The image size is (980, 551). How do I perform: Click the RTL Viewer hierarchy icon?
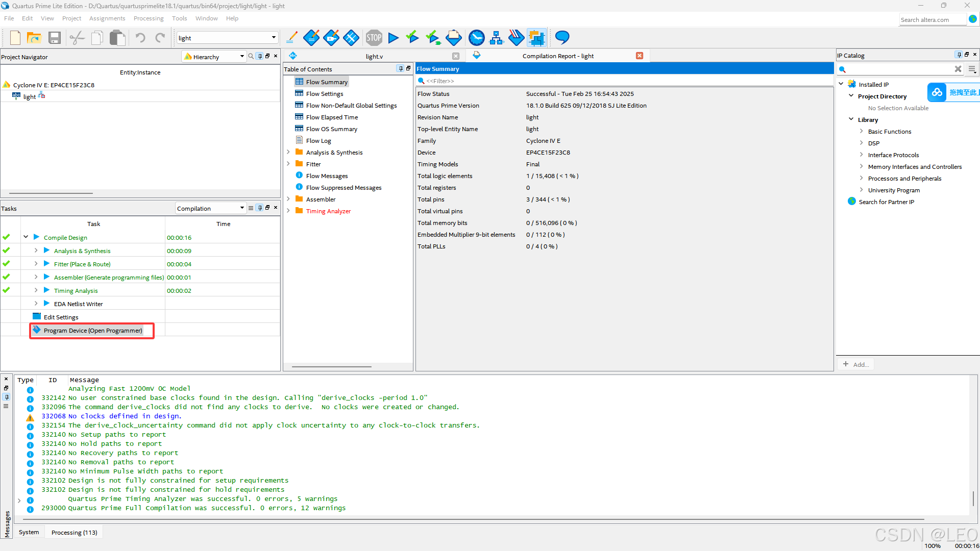[496, 38]
